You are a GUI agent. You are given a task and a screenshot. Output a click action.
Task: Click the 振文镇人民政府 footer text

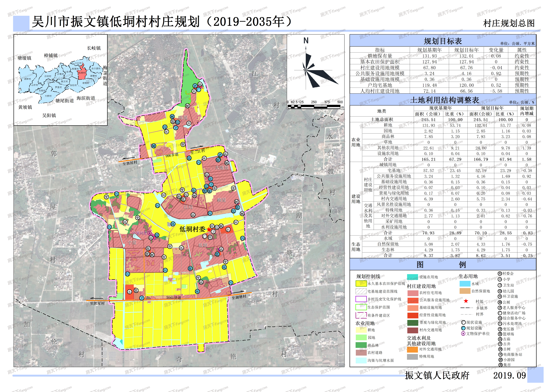[437, 375]
